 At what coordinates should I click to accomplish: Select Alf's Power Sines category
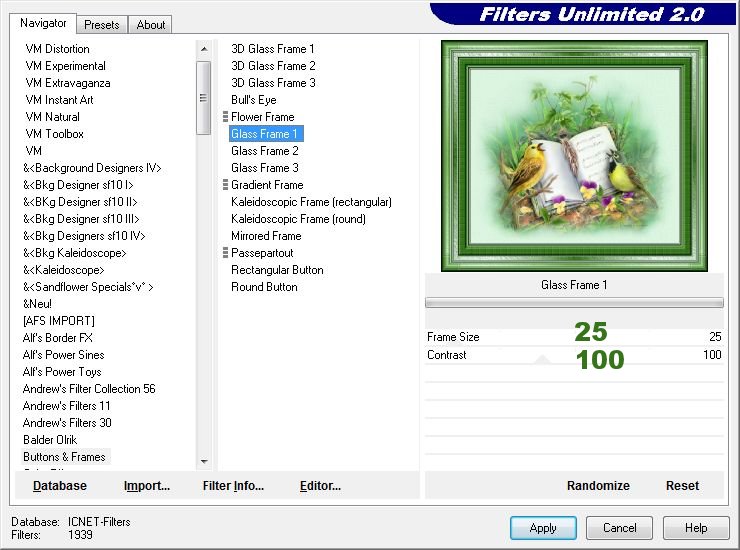coord(63,355)
